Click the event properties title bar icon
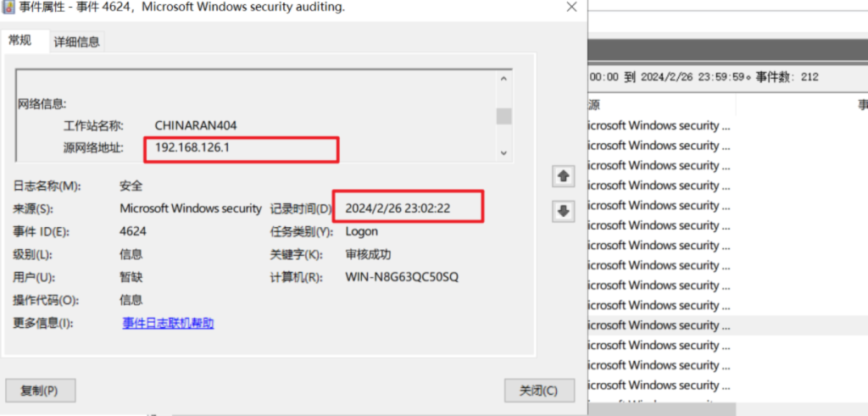The height and width of the screenshot is (416, 868). click(8, 7)
